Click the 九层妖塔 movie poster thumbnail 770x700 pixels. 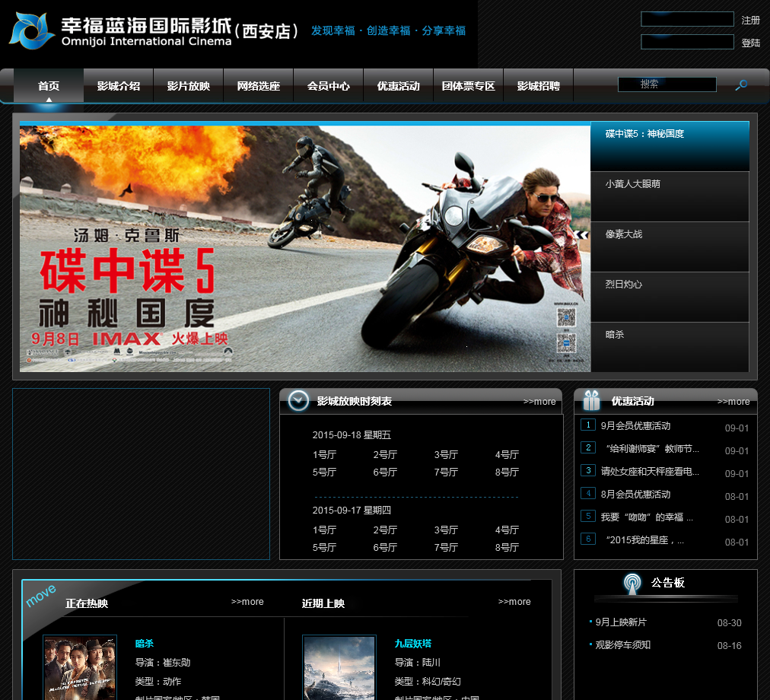(x=339, y=667)
